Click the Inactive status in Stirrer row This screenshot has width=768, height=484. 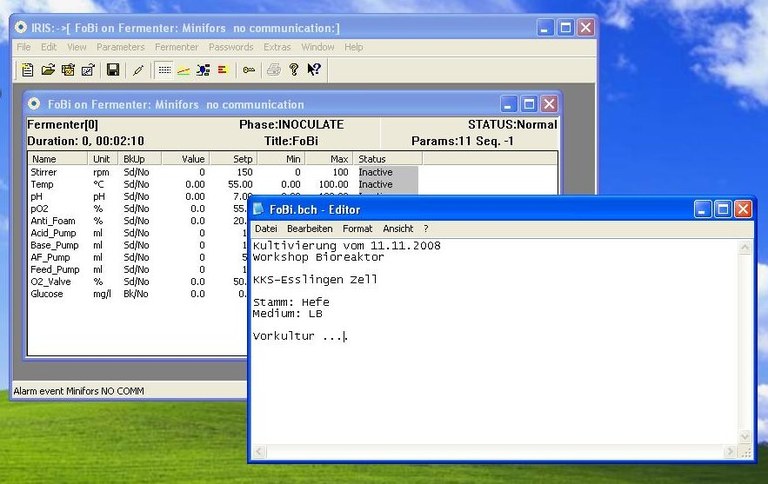375,172
